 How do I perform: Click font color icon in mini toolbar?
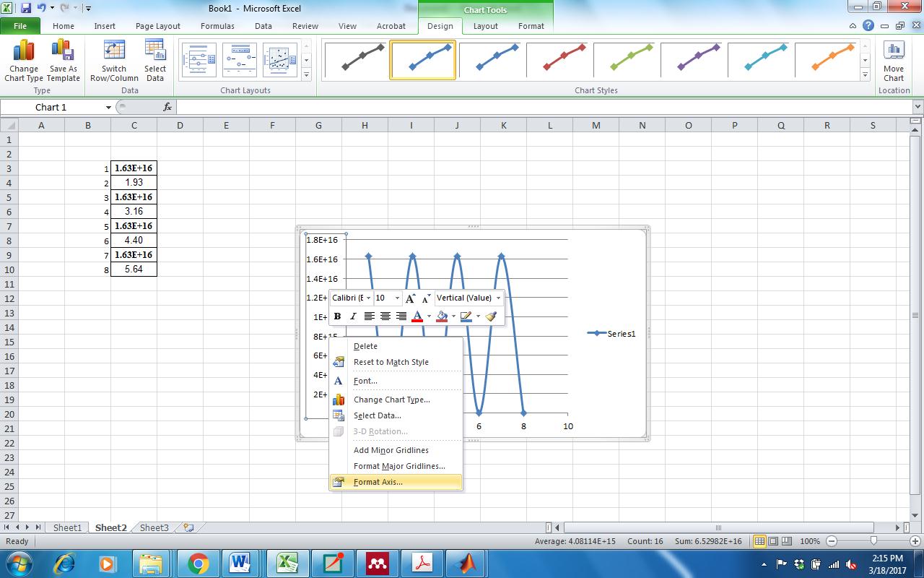tap(417, 316)
